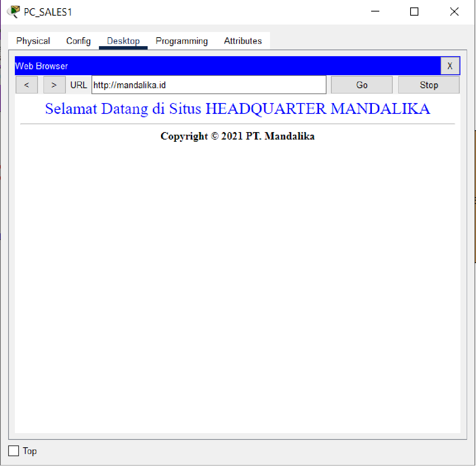Select the http://mandalika.id URL text

130,84
